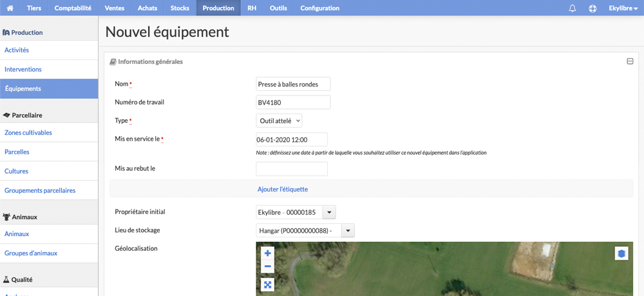Open the Configuration menu
Viewport: 644px width, 296px height.
(x=320, y=8)
